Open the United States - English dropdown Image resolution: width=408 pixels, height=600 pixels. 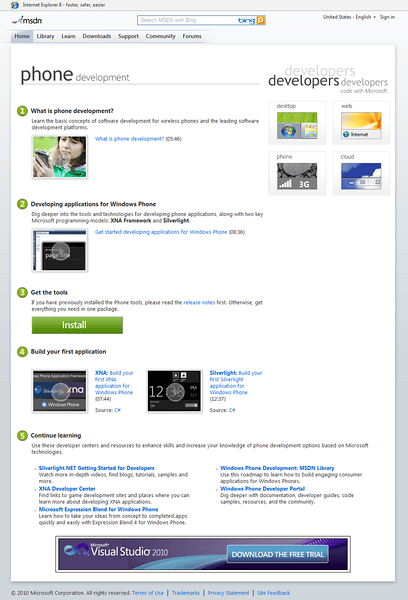(349, 17)
